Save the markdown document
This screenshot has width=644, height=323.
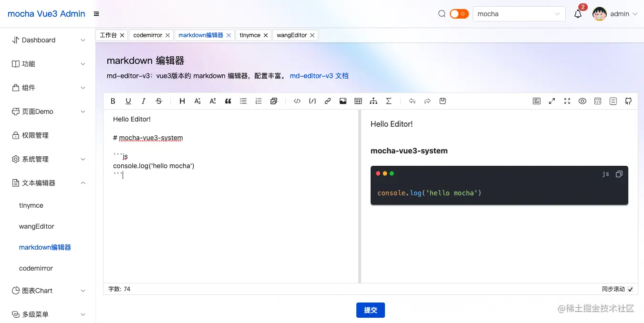tap(443, 101)
